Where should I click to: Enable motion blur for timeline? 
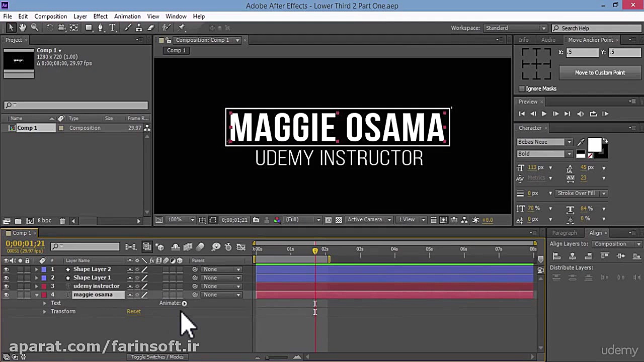(200, 246)
